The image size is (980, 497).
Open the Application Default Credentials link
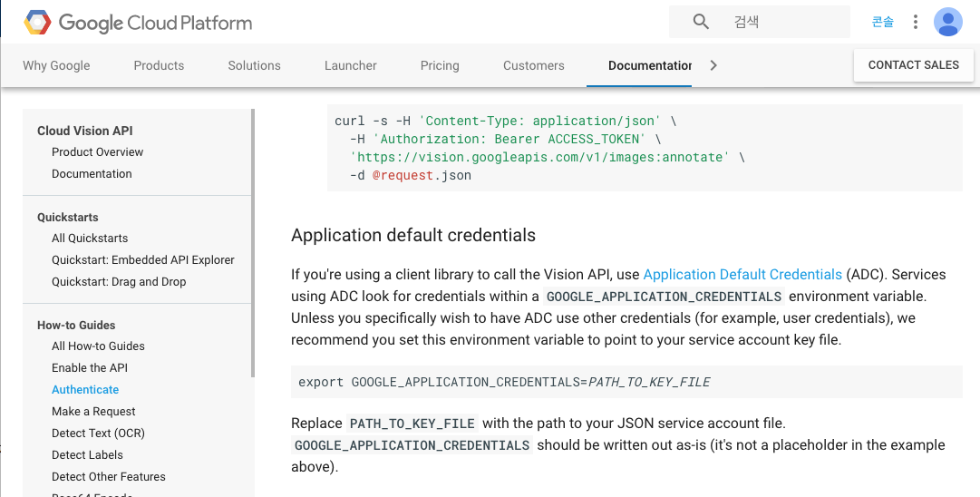click(742, 275)
